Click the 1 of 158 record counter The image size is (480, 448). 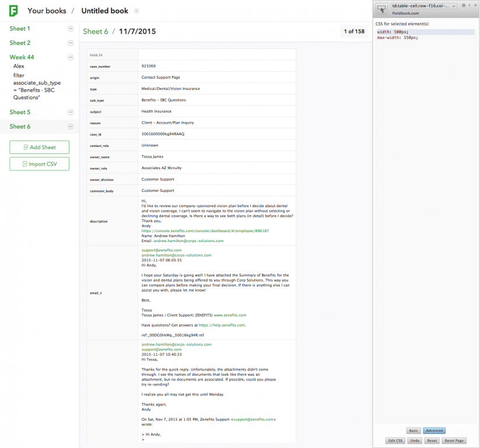354,32
